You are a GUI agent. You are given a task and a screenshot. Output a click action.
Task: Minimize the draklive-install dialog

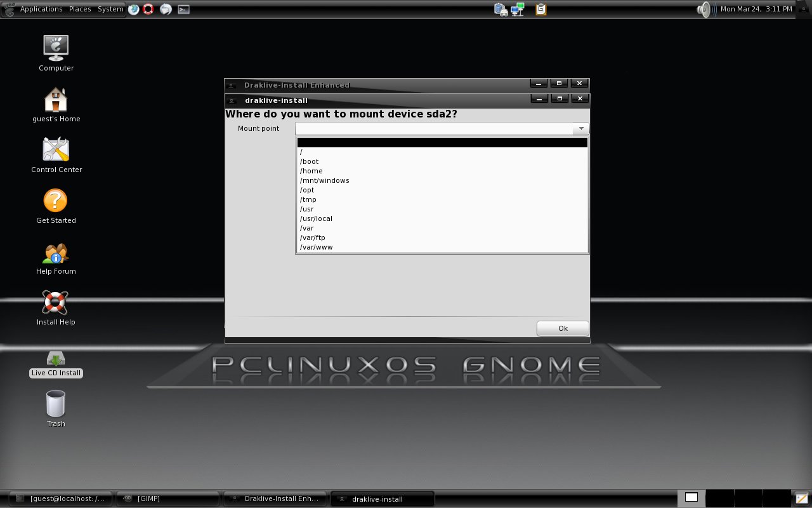click(x=539, y=99)
